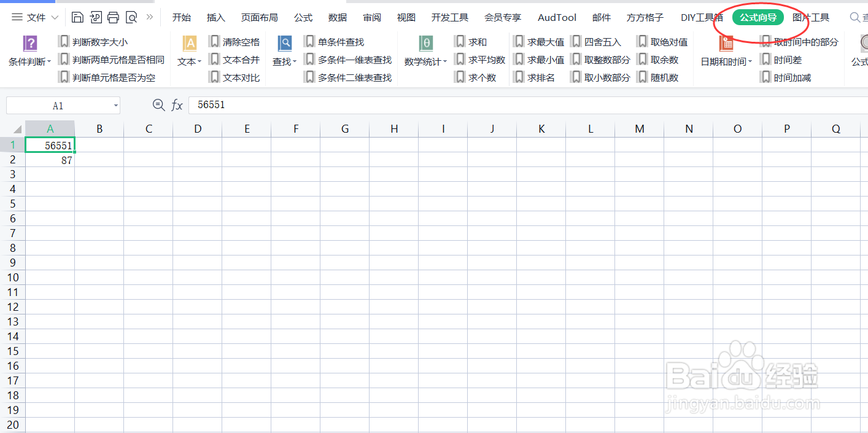Screen dimensions: 868x433
Task: Expand the 条件判断 dropdown
Action: coord(48,62)
